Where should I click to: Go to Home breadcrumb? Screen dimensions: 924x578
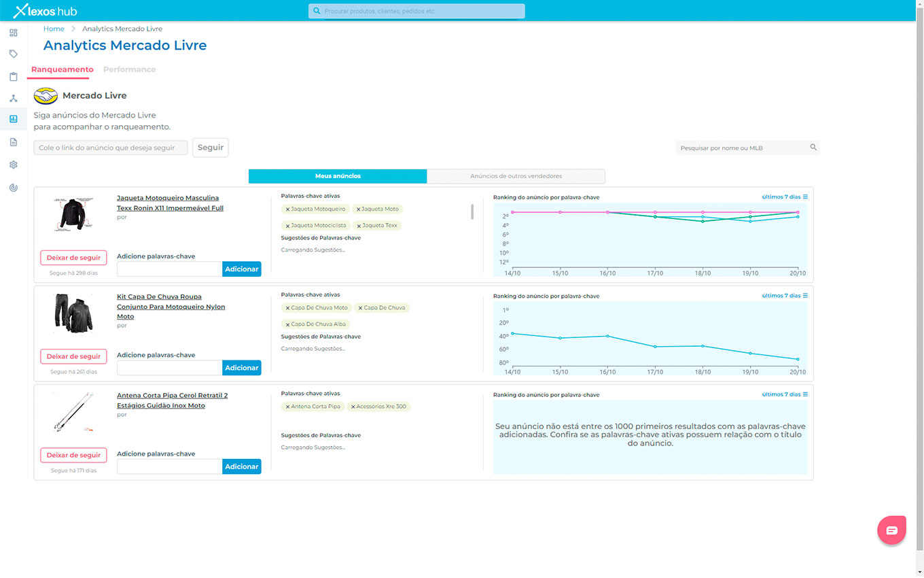(54, 29)
